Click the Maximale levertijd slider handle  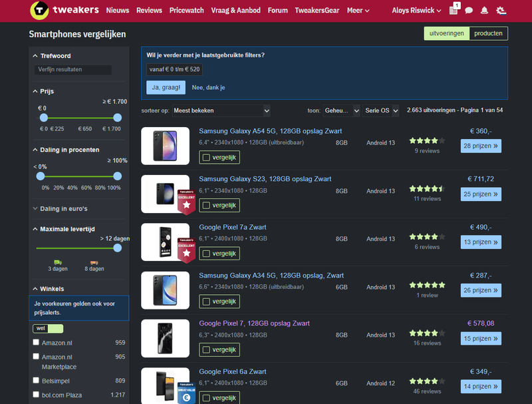[118, 248]
